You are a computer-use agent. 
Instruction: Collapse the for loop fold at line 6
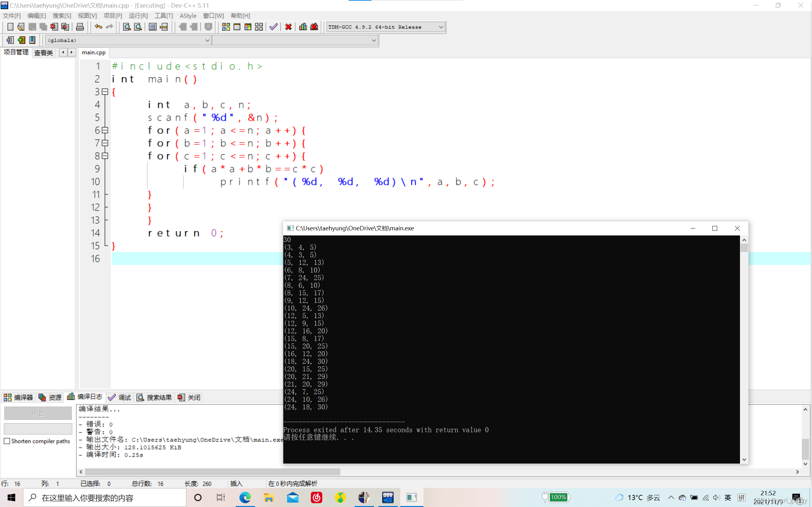[x=105, y=130]
